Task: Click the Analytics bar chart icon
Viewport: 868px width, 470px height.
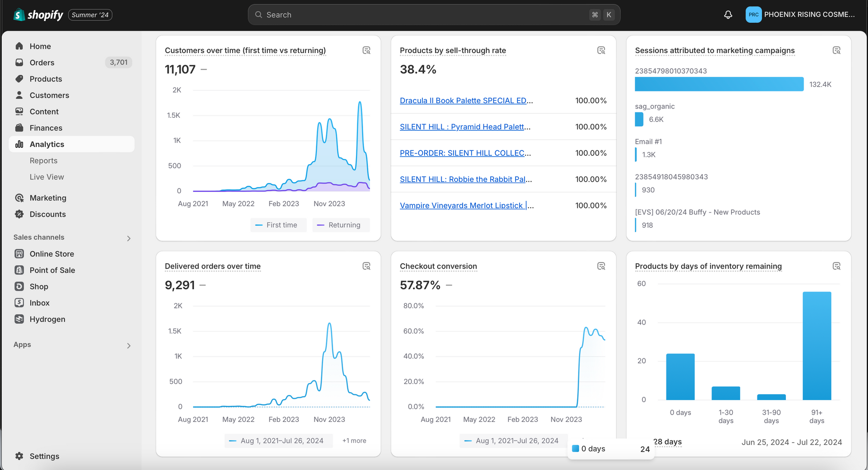Action: click(19, 144)
